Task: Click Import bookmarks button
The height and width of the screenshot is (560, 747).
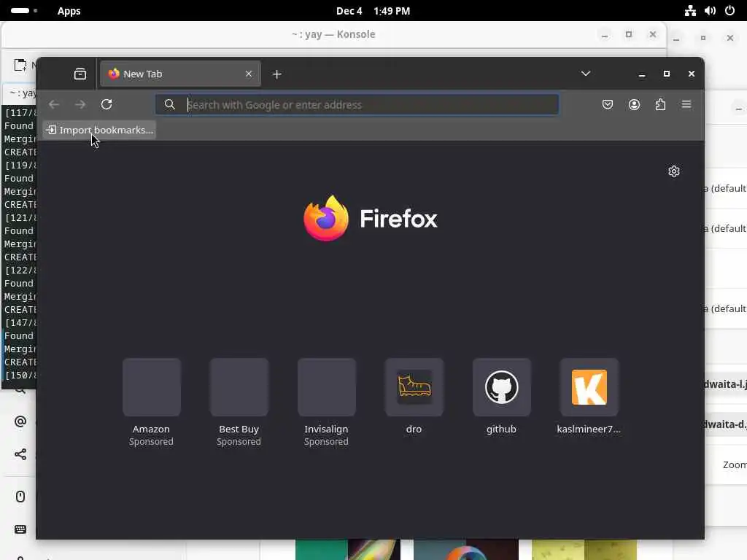Action: click(x=99, y=130)
